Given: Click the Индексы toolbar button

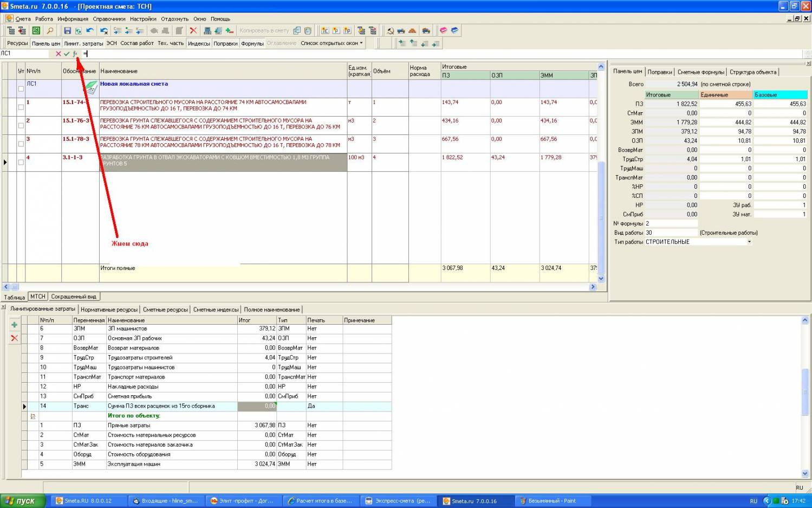Looking at the screenshot, I should (x=199, y=43).
